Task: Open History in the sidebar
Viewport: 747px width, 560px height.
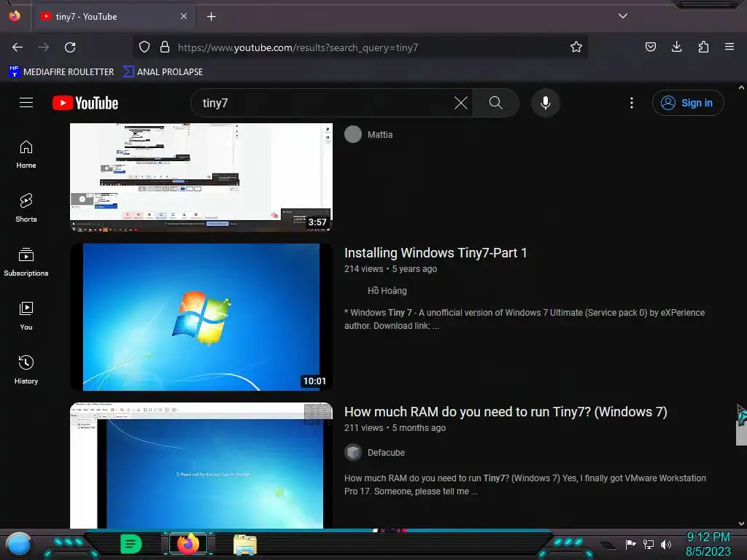Action: point(26,370)
